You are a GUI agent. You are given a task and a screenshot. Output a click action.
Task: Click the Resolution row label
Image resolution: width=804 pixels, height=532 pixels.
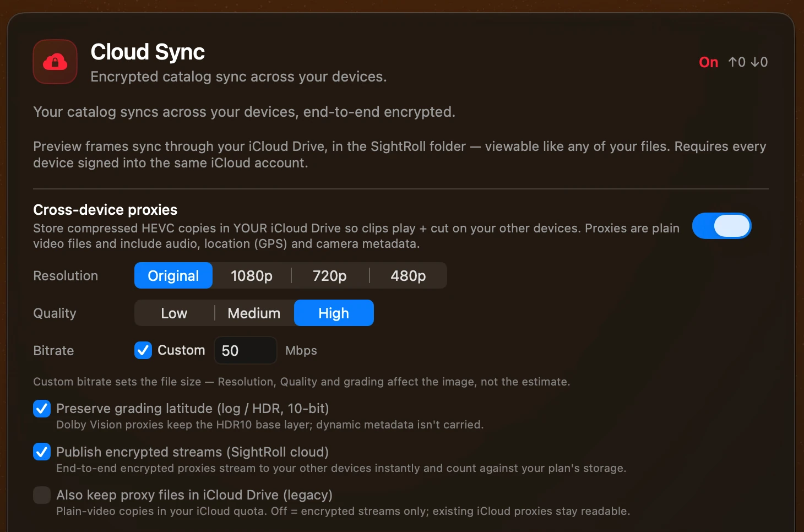66,276
